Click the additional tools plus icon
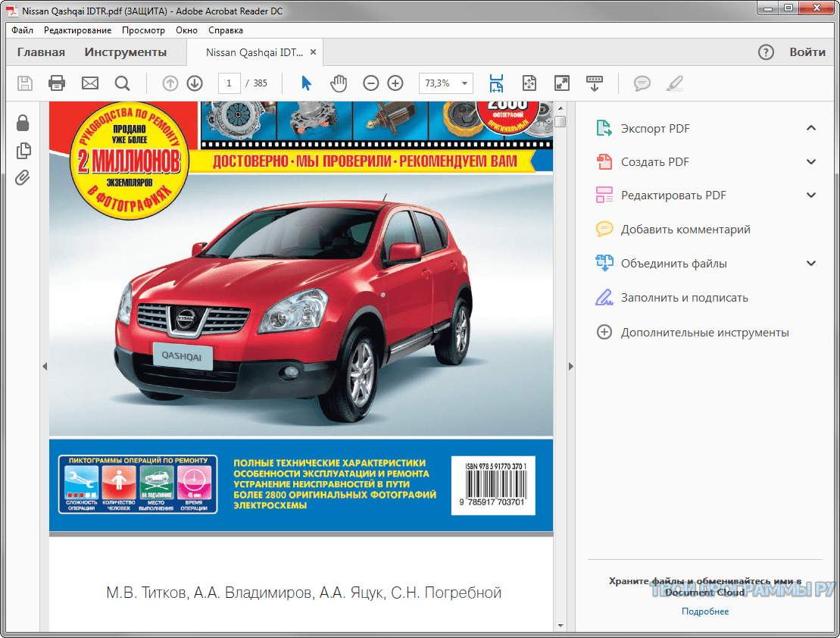Viewport: 840px width, 638px height. tap(604, 332)
